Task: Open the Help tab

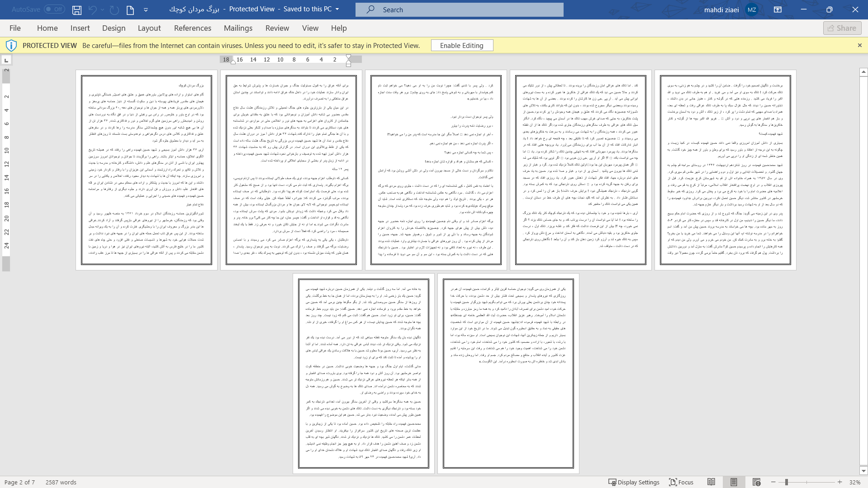Action: 339,28
